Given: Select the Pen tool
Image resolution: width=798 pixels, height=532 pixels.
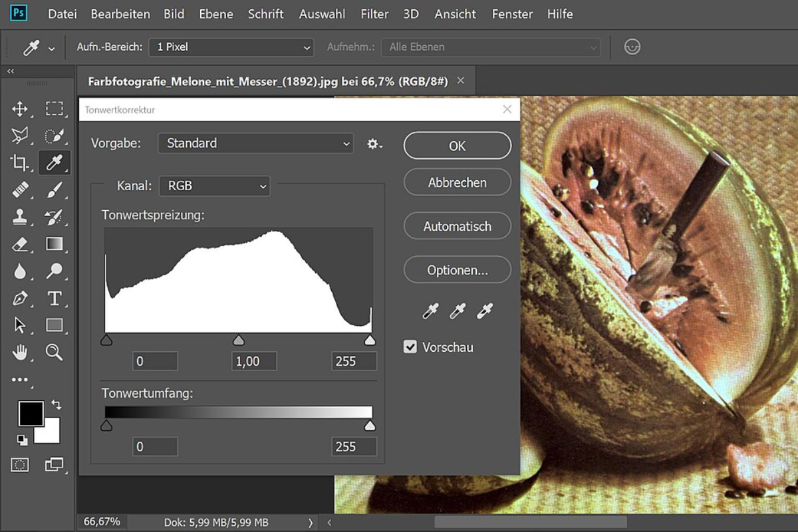Looking at the screenshot, I should pyautogui.click(x=20, y=298).
